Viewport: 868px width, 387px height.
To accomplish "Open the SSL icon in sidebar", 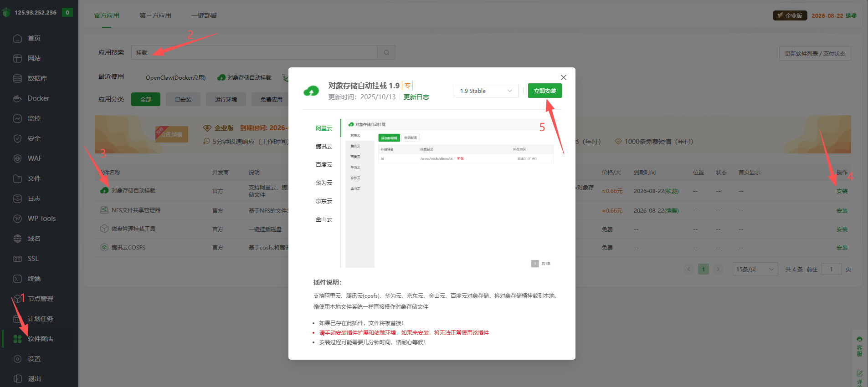I will pyautogui.click(x=17, y=259).
